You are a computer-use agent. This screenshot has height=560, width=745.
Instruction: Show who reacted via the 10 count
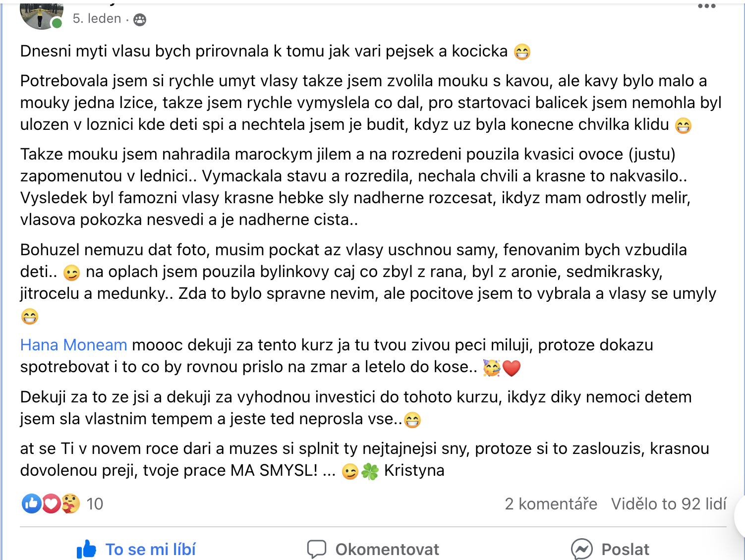(95, 504)
